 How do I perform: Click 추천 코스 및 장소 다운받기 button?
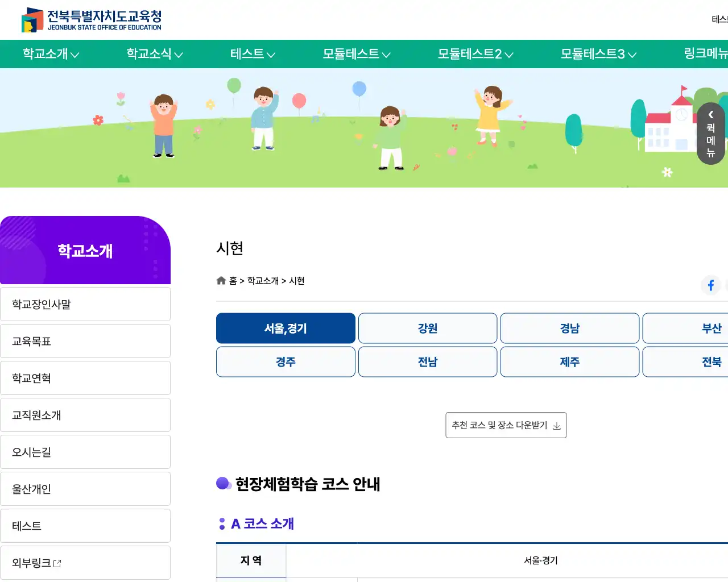click(x=506, y=425)
